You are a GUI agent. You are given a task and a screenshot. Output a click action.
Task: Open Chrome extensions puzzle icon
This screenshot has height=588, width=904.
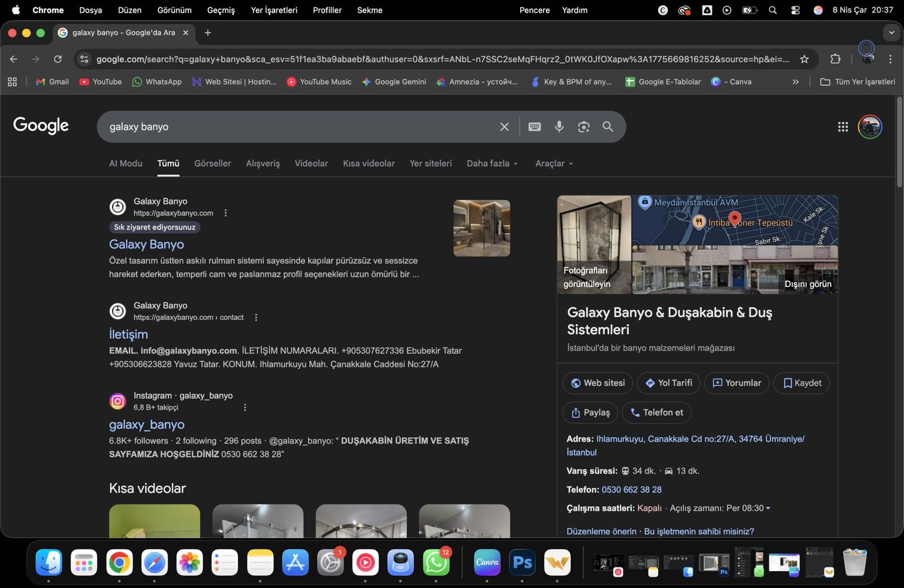point(835,59)
